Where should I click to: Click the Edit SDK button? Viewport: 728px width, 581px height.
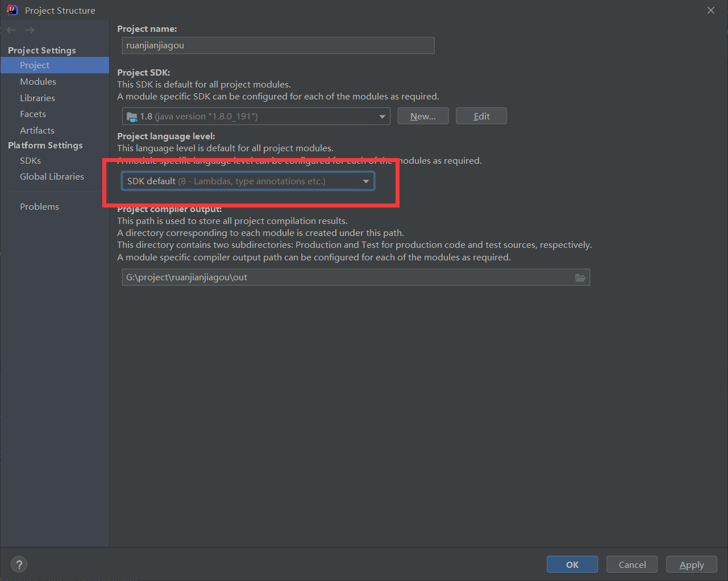[x=481, y=117]
